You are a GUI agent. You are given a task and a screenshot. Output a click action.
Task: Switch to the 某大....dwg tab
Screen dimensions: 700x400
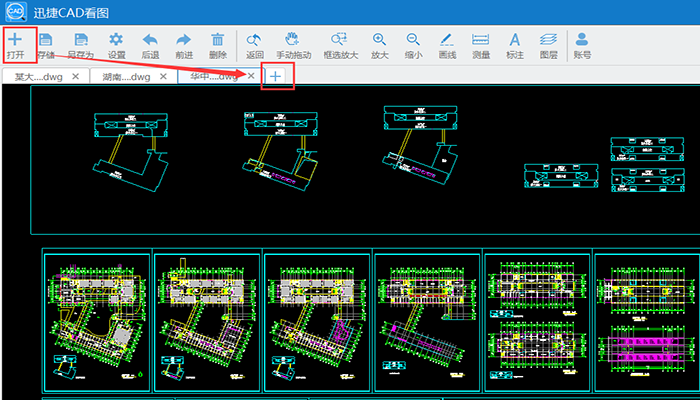pyautogui.click(x=38, y=77)
